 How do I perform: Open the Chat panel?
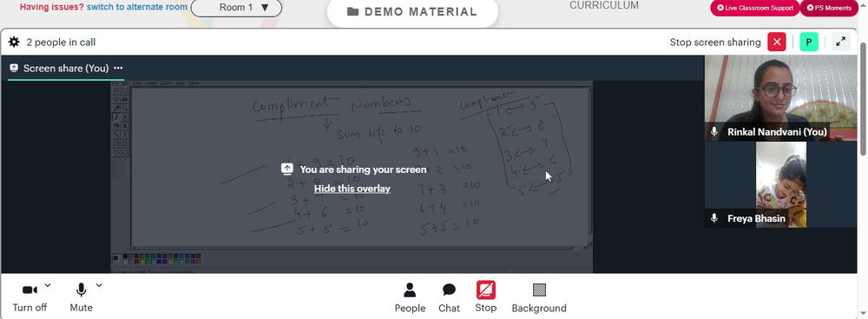(x=449, y=297)
